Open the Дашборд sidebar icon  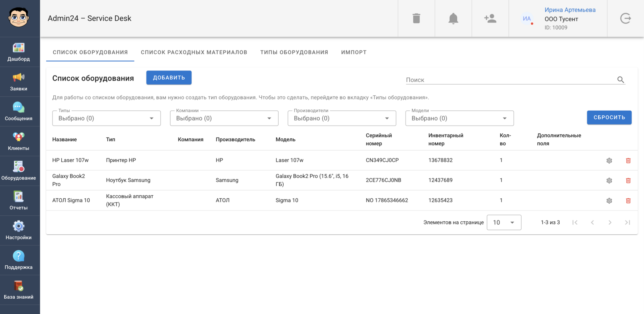(18, 52)
